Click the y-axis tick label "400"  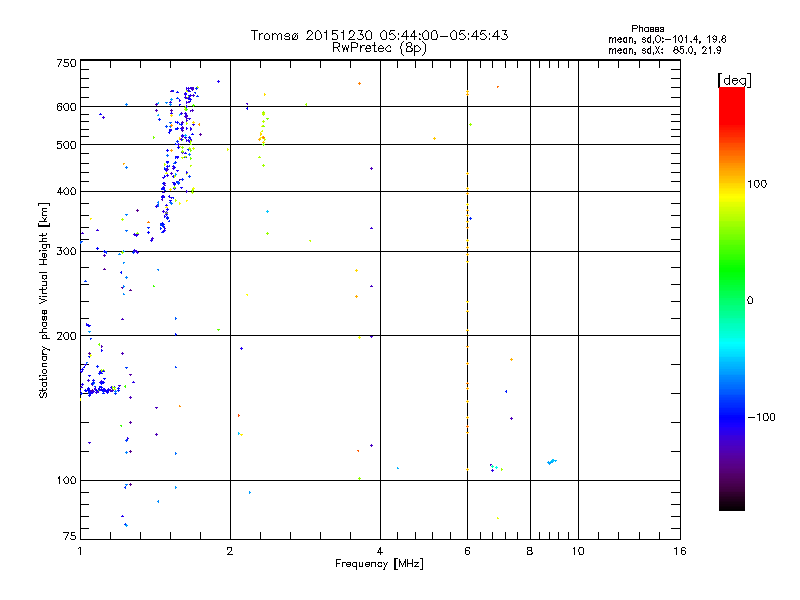click(66, 191)
